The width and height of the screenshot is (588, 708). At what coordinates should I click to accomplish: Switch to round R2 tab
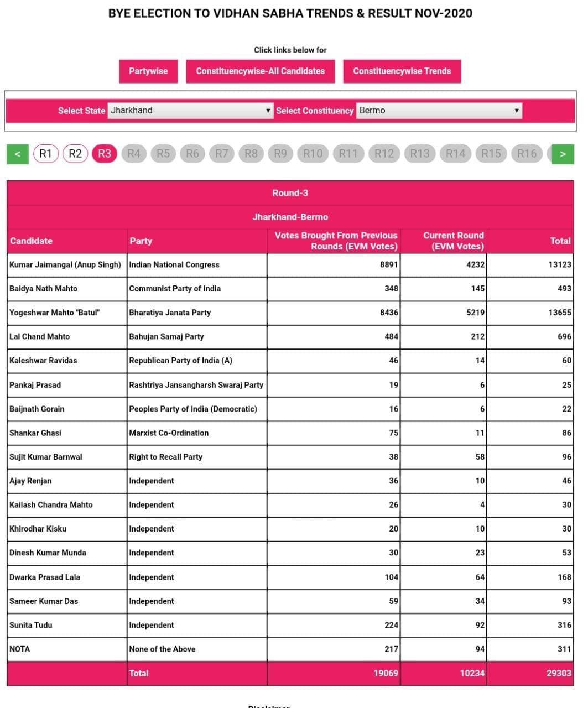[75, 154]
